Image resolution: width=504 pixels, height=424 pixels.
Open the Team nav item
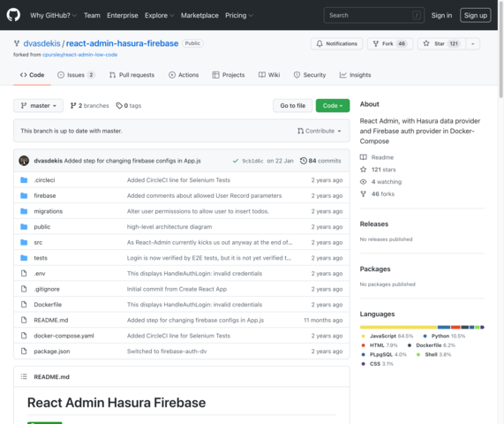point(92,15)
